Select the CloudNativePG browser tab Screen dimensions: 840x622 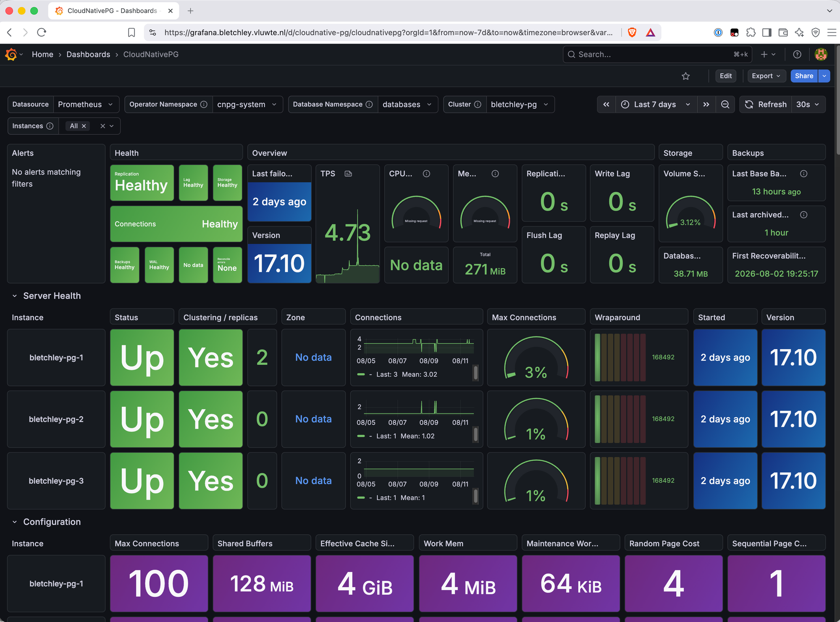pyautogui.click(x=113, y=11)
